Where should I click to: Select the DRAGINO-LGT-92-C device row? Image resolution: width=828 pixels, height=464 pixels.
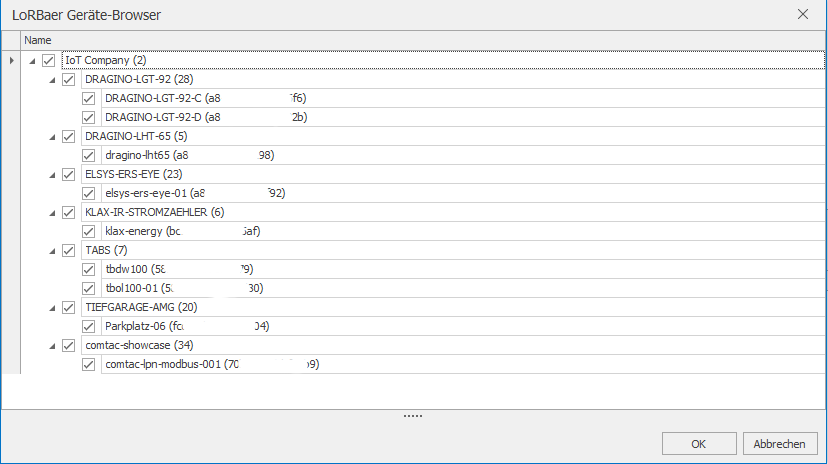click(463, 98)
